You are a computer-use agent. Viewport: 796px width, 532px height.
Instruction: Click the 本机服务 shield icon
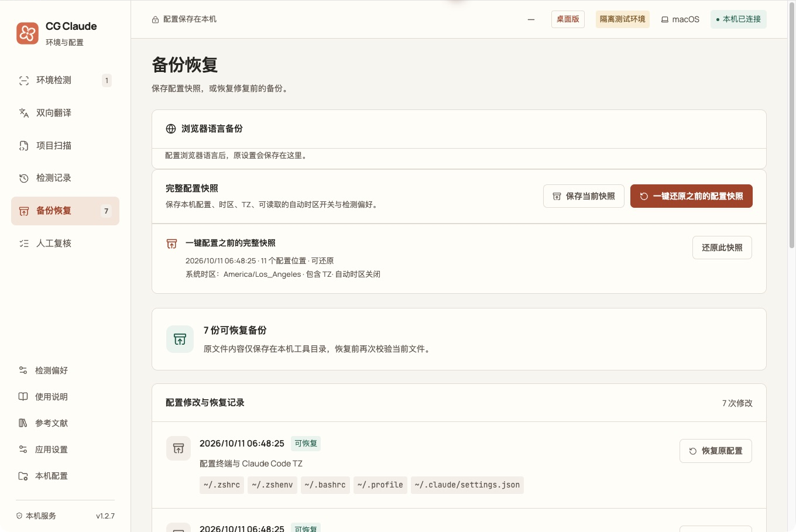click(x=19, y=516)
